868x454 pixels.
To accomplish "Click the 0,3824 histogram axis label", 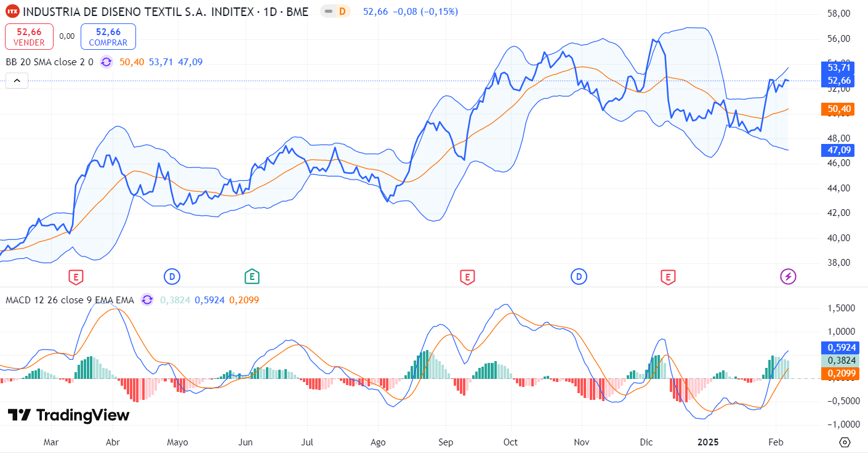I will [839, 360].
